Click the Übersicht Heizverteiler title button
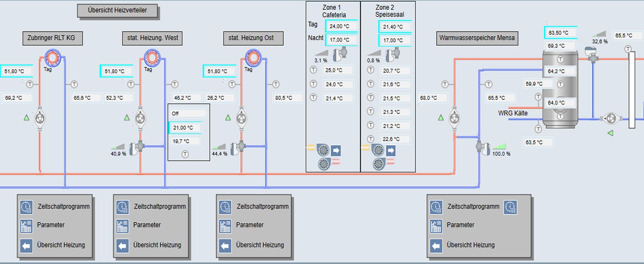This screenshot has width=644, height=264. pos(117,10)
